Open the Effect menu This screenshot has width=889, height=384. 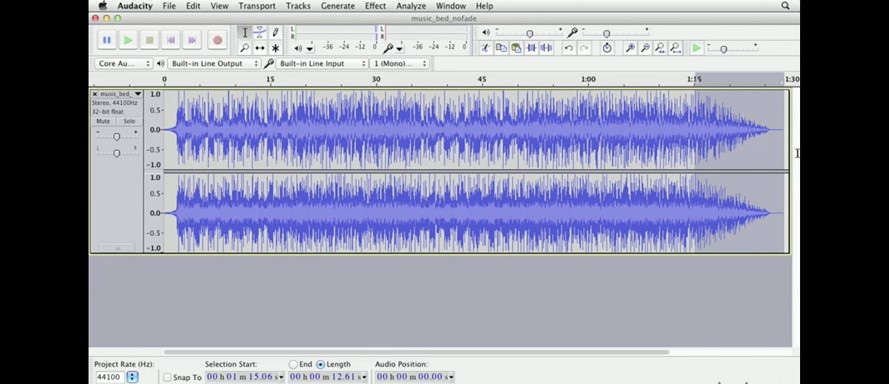(375, 6)
